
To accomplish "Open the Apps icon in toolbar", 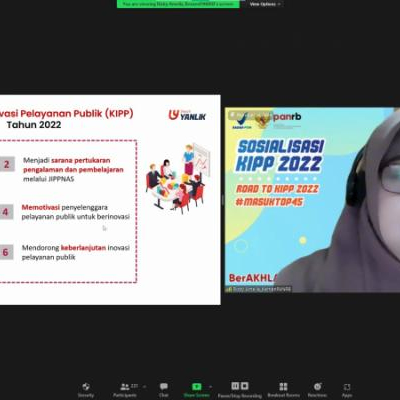I will click(x=347, y=387).
